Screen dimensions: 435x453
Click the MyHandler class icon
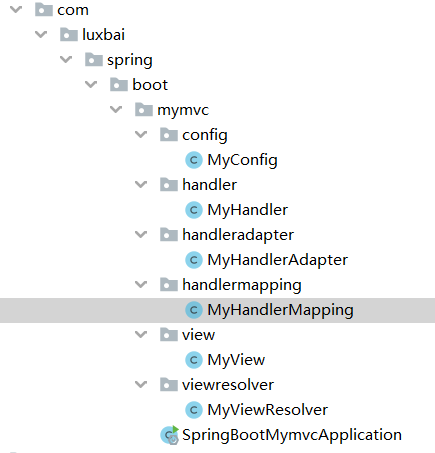pos(194,210)
